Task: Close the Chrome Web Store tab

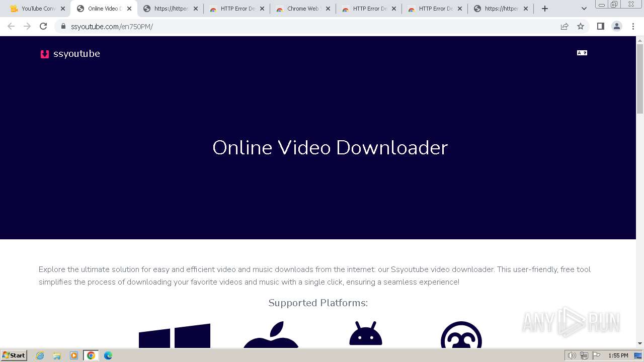Action: pos(328,9)
